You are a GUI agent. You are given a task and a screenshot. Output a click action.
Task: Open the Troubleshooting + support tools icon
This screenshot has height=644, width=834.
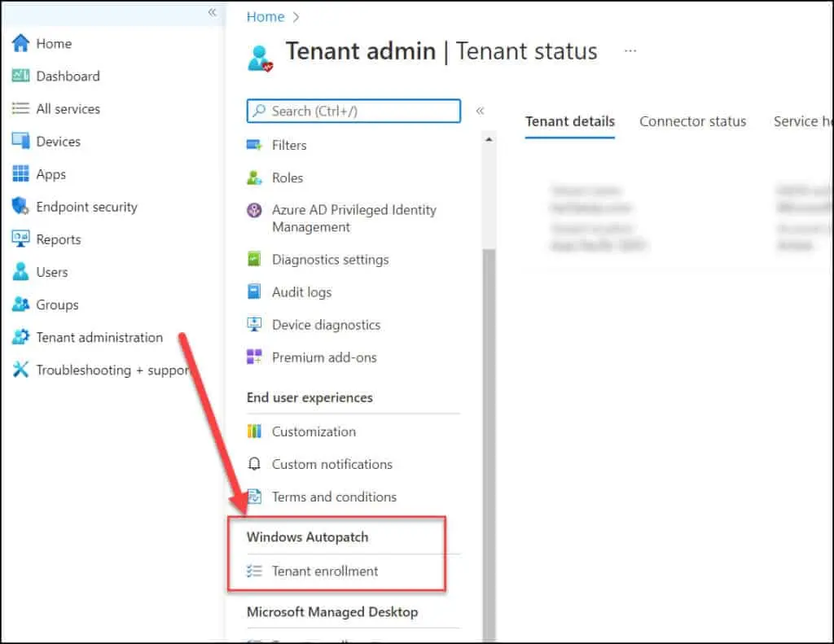[x=20, y=370]
